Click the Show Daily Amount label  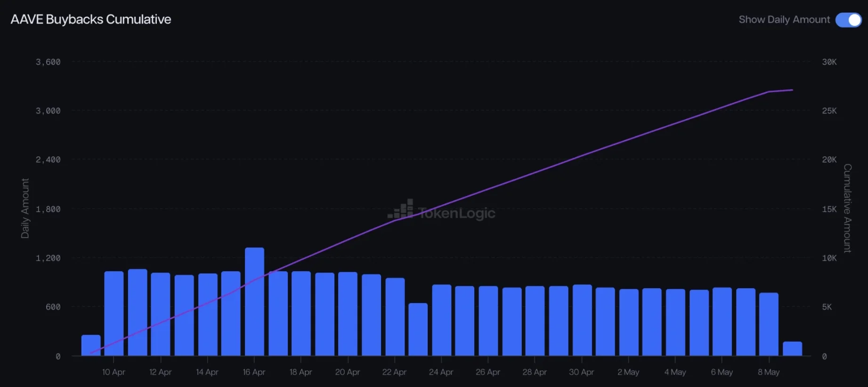click(784, 20)
